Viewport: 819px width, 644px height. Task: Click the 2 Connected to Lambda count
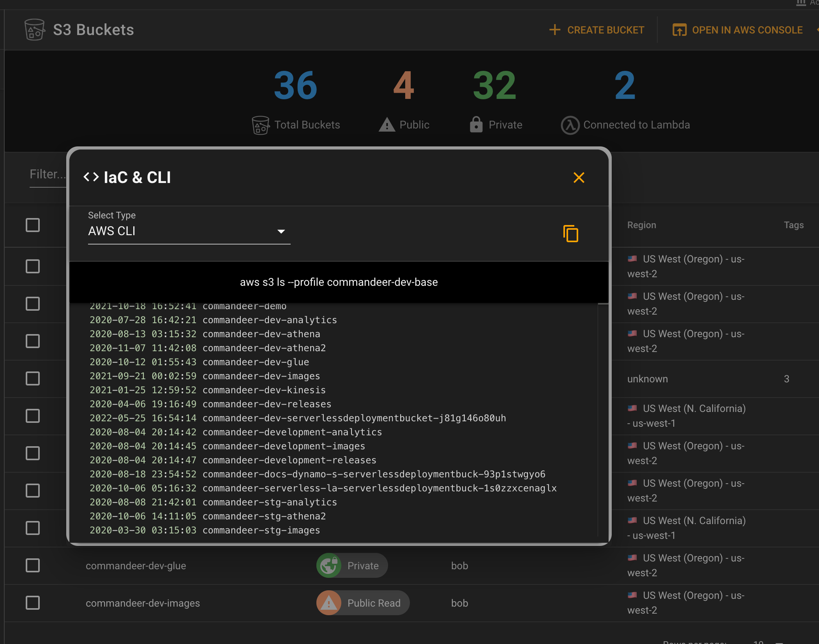(x=625, y=85)
